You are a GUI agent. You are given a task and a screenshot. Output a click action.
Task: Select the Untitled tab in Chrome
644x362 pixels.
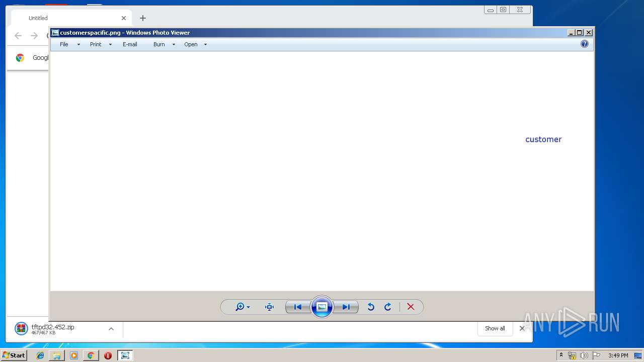point(70,18)
